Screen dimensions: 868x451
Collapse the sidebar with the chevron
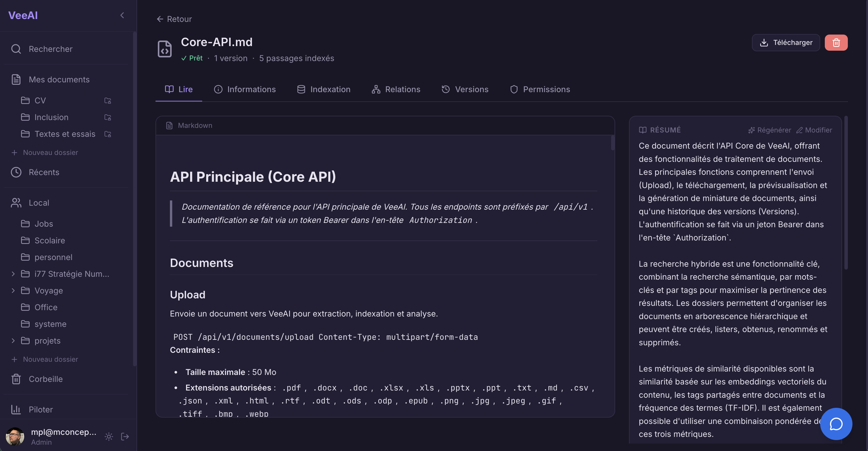(x=122, y=15)
